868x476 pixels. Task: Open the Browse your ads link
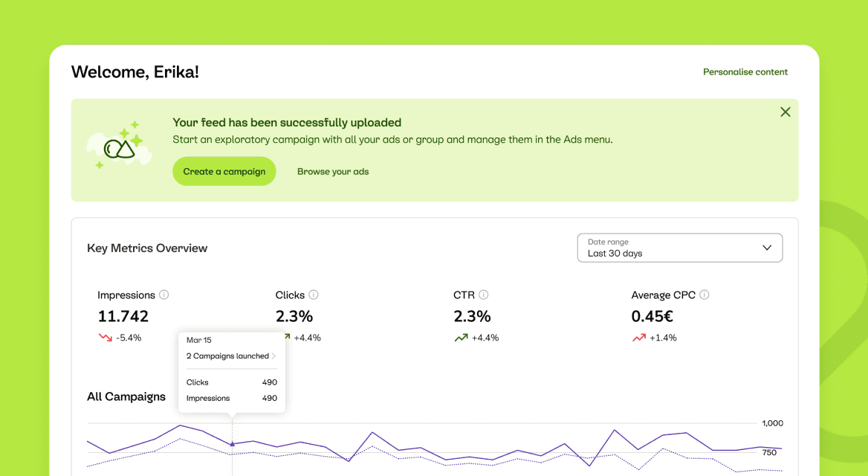(333, 172)
